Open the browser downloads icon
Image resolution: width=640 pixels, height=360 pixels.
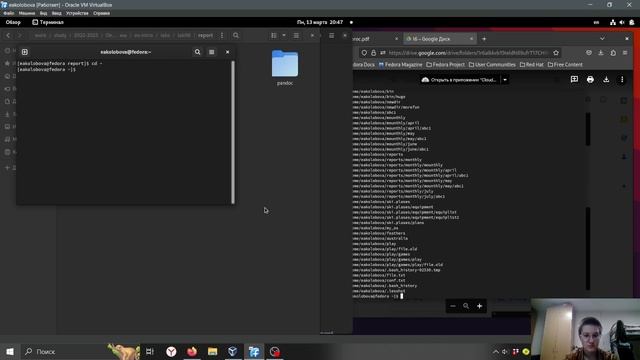[x=601, y=53]
